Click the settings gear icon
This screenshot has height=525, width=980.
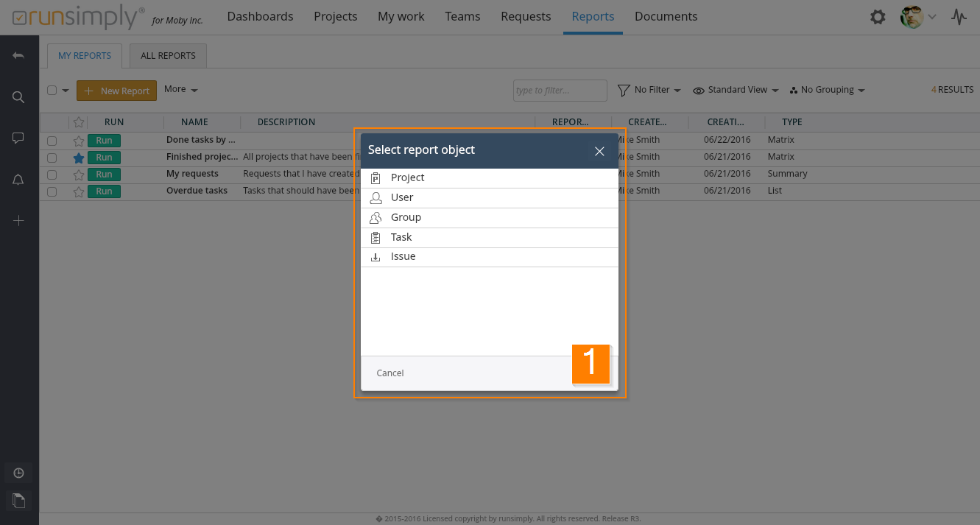878,17
